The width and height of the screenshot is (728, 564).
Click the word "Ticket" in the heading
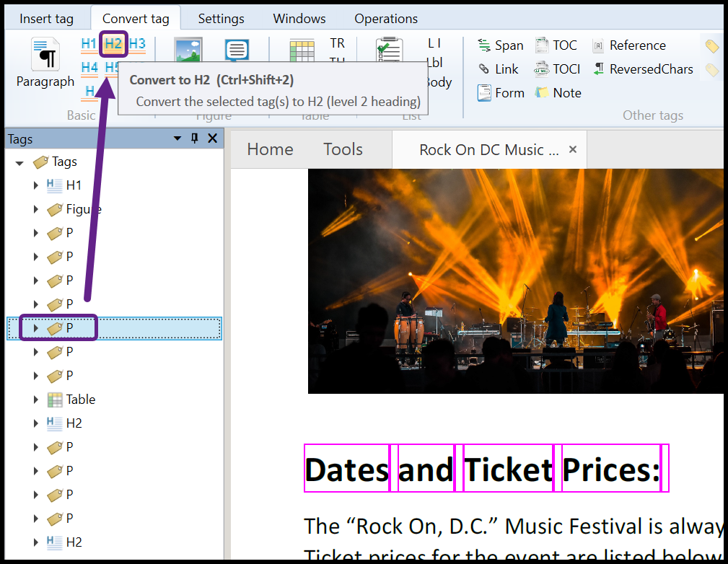pos(509,469)
